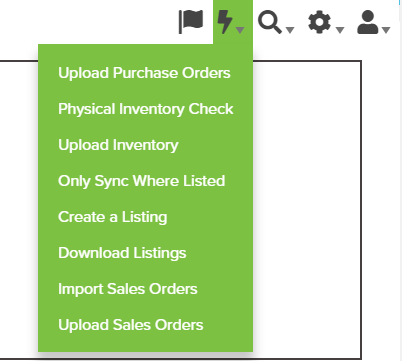Click Download Listings
402x361 pixels.
pyautogui.click(x=122, y=253)
